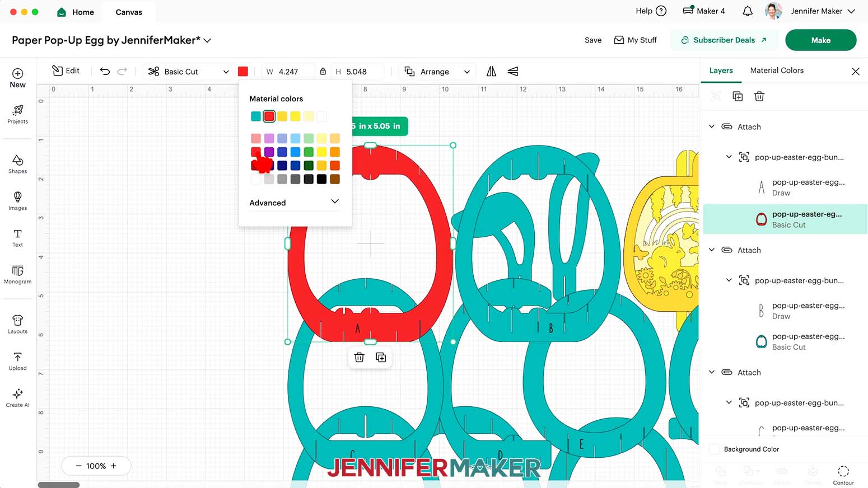Switch to the Material Colors tab
Viewport: 868px width, 488px height.
point(777,71)
